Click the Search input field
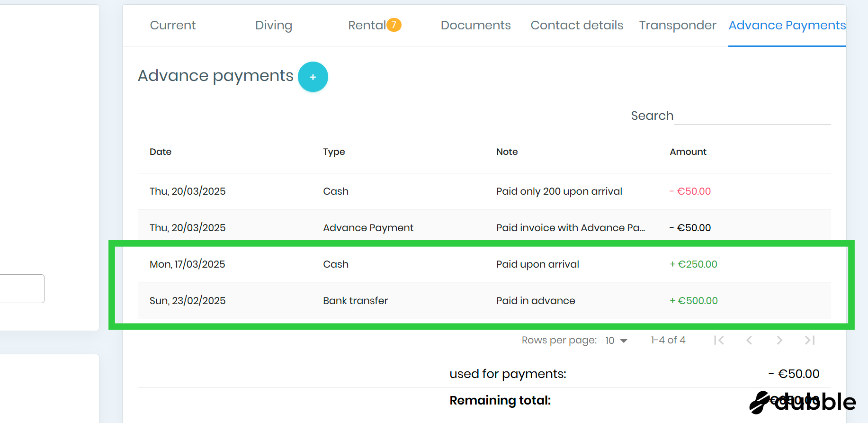 pyautogui.click(x=752, y=116)
